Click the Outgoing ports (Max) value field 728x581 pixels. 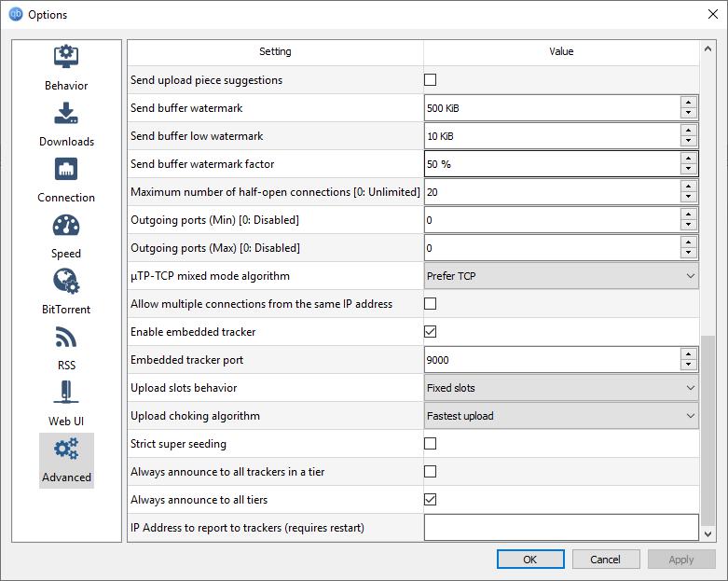(553, 248)
